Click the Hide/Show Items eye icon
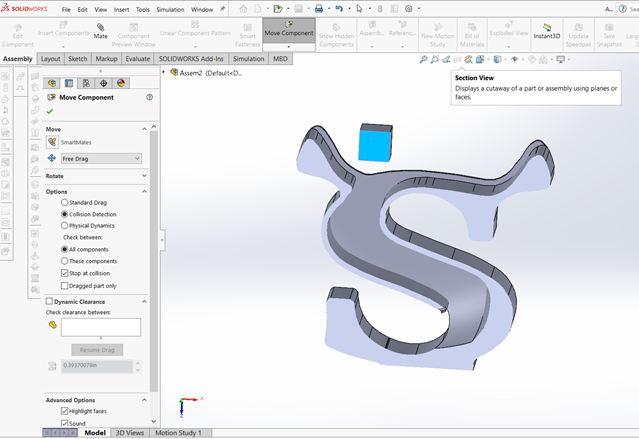The height and width of the screenshot is (439, 639). 515,60
